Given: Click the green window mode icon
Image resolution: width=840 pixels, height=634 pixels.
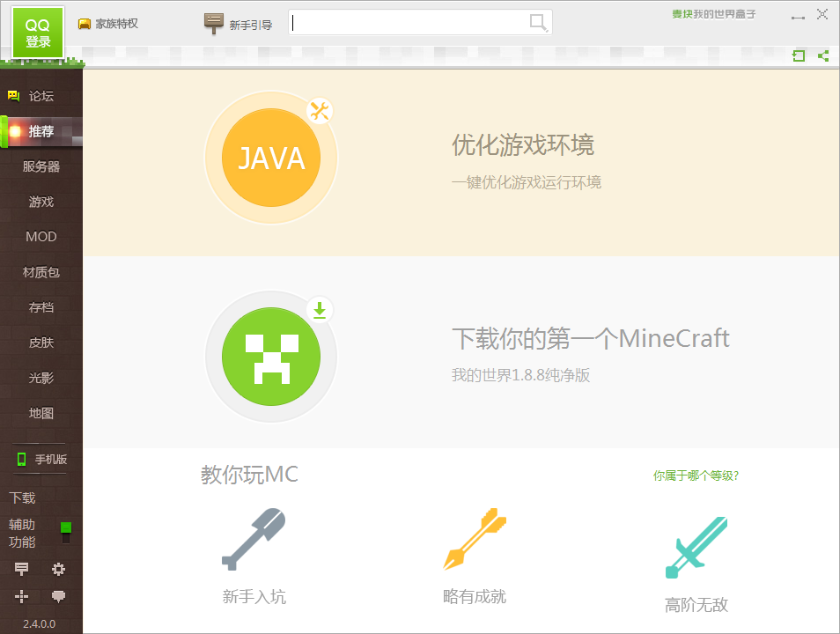Looking at the screenshot, I should coord(799,55).
